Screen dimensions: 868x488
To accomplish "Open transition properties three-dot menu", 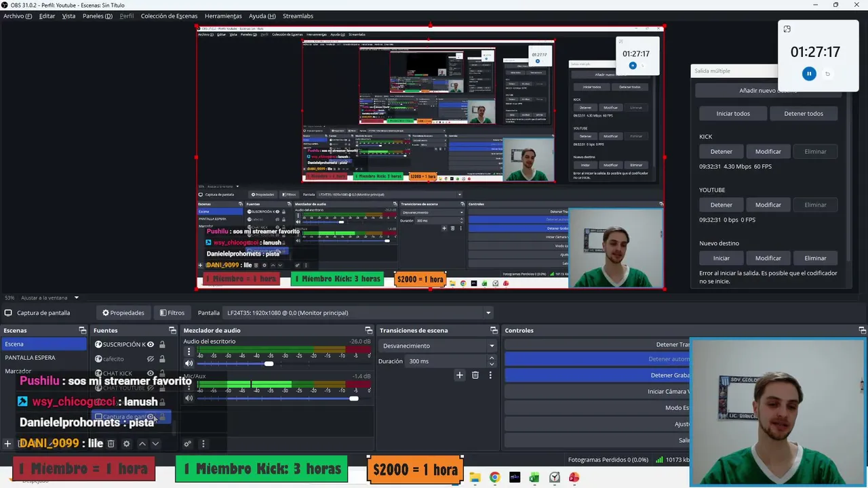I will (x=490, y=375).
